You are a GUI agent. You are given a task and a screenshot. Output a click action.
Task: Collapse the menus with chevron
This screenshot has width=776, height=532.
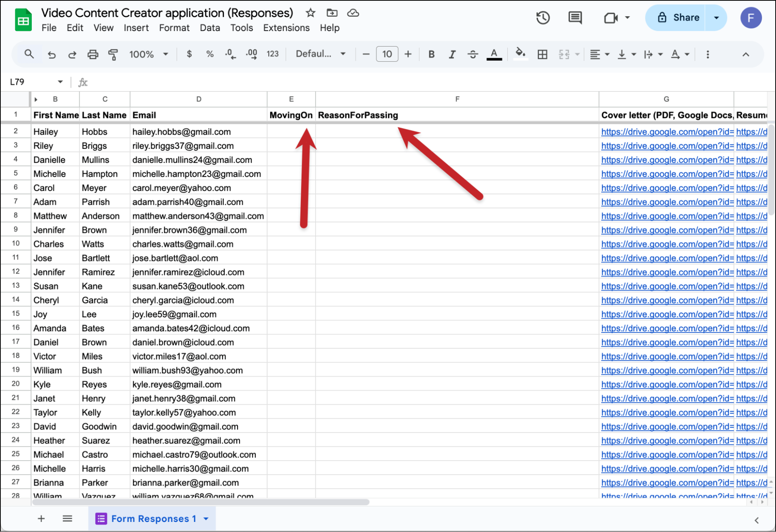[745, 54]
